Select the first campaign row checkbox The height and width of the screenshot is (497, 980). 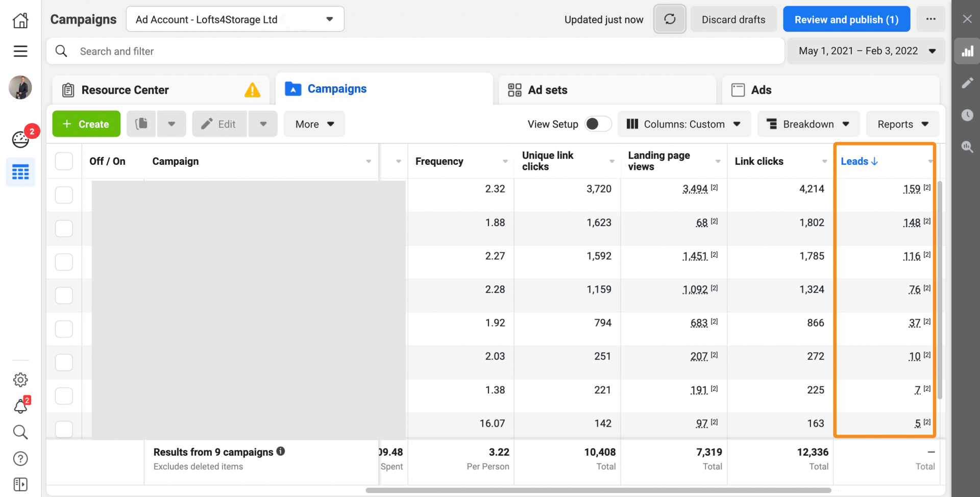64,195
